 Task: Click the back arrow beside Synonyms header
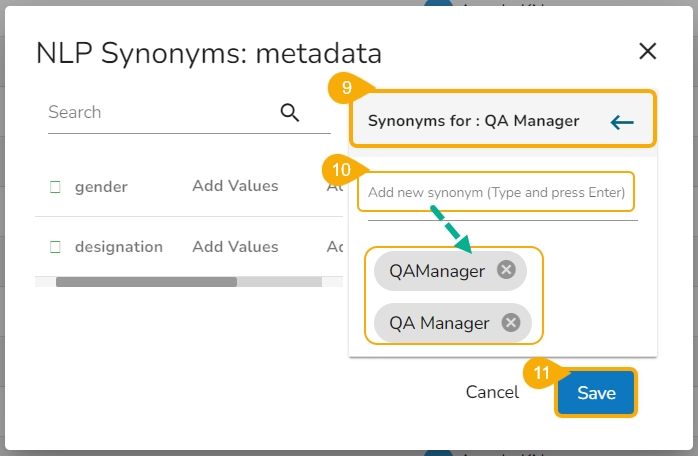(x=622, y=122)
